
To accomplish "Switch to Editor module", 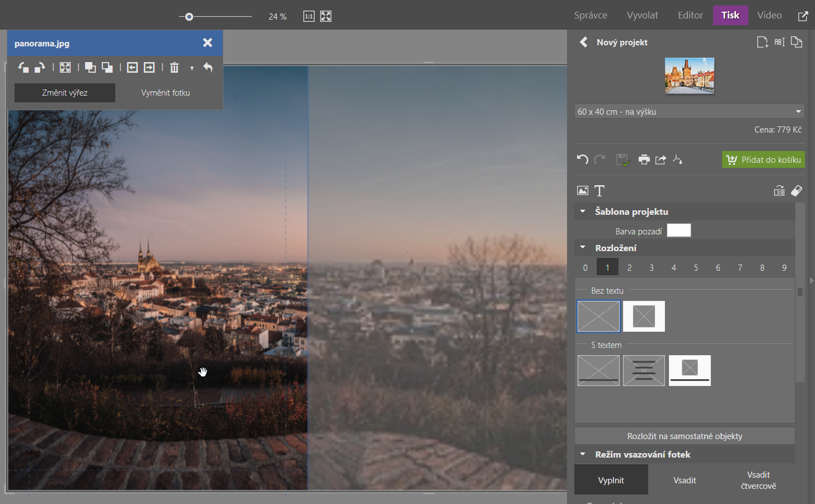I will pyautogui.click(x=690, y=15).
